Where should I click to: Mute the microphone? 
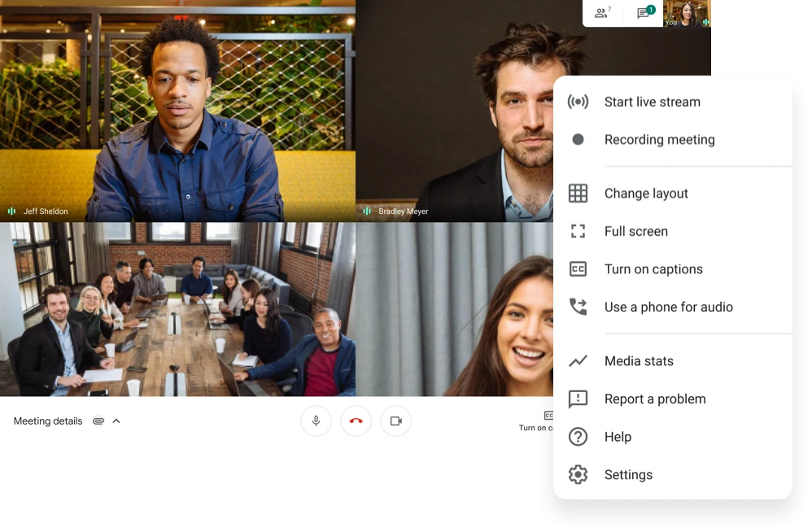[x=316, y=421]
